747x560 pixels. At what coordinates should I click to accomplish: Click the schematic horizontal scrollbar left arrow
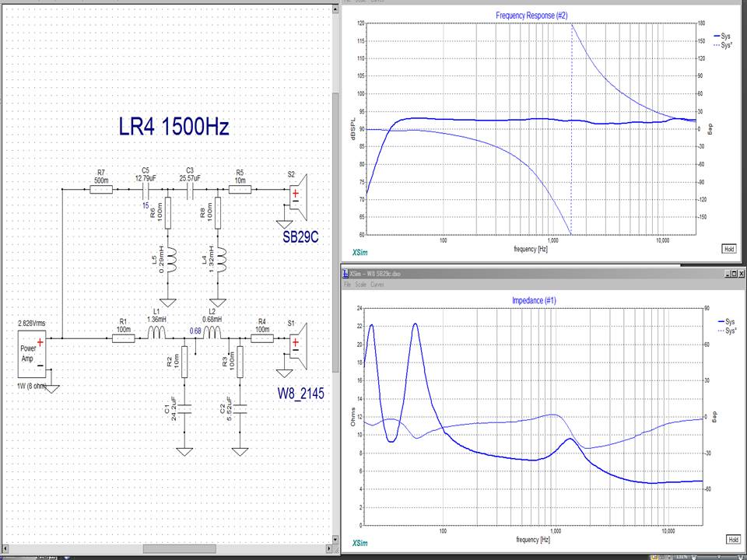point(5,549)
